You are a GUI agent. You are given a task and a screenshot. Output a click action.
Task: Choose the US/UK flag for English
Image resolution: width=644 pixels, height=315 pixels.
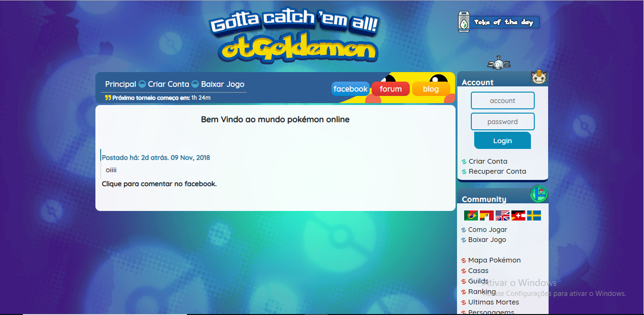click(x=502, y=216)
